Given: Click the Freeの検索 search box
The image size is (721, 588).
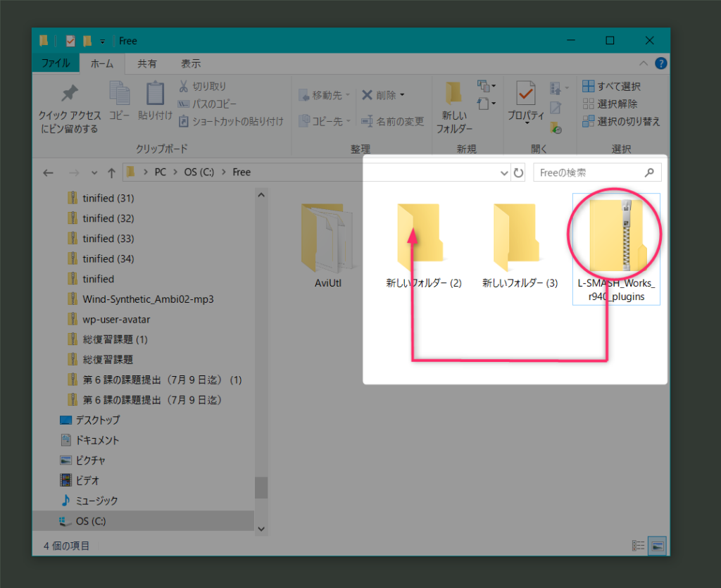Looking at the screenshot, I should click(x=597, y=173).
